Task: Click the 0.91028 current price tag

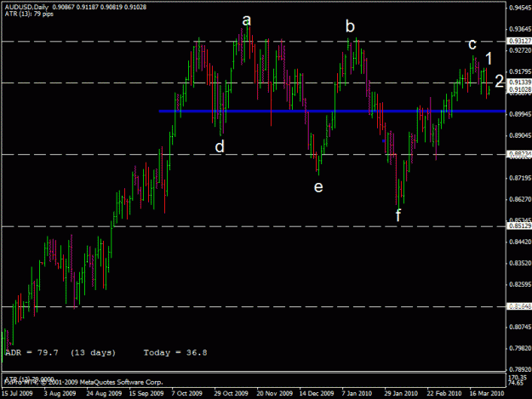Action: click(x=520, y=89)
